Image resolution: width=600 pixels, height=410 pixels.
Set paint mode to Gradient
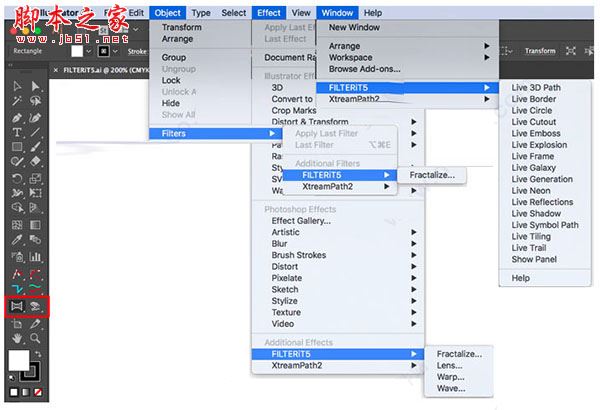[x=26, y=392]
